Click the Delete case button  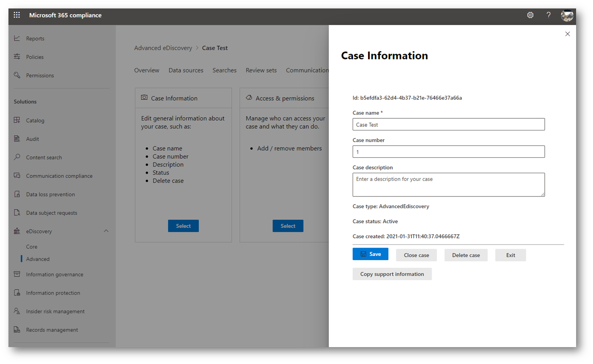tap(466, 255)
